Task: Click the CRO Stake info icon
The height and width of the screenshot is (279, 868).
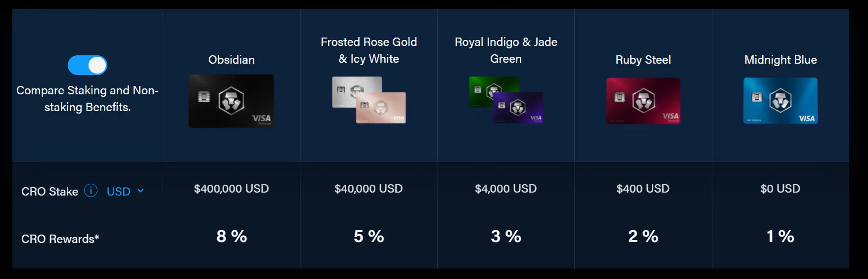Action: pyautogui.click(x=91, y=191)
